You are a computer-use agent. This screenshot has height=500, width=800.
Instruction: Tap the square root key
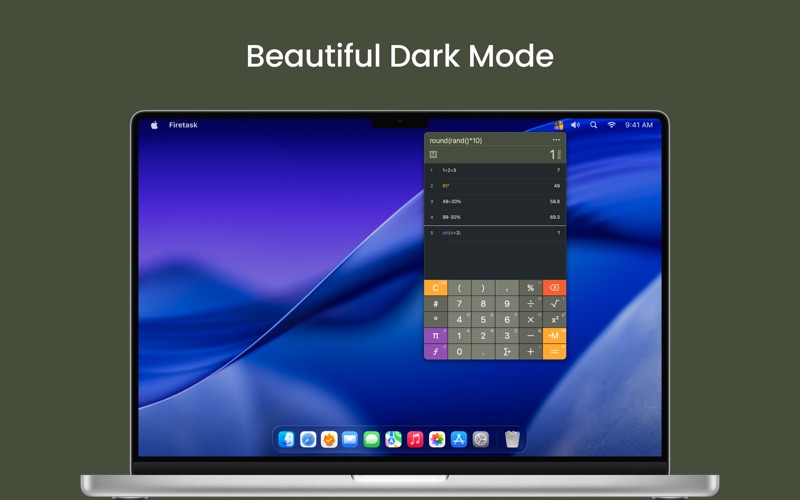coord(554,304)
